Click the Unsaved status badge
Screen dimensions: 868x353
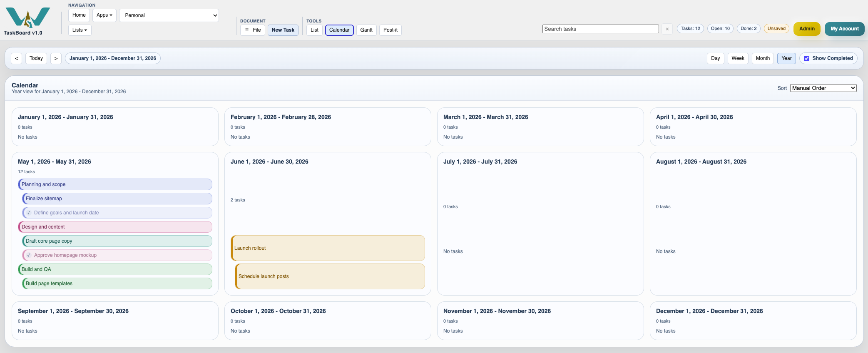(776, 29)
